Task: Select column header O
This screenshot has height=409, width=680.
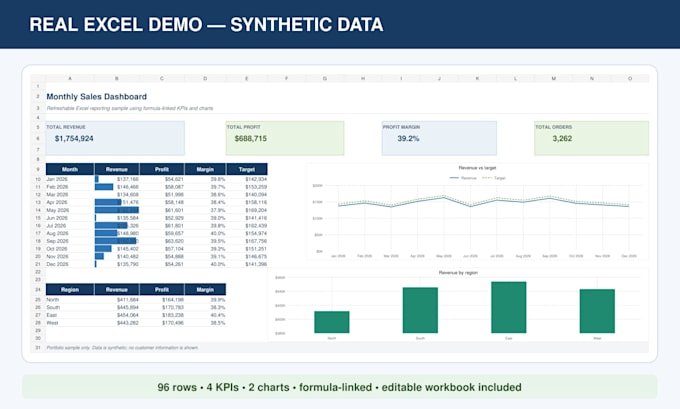Action: [x=630, y=79]
